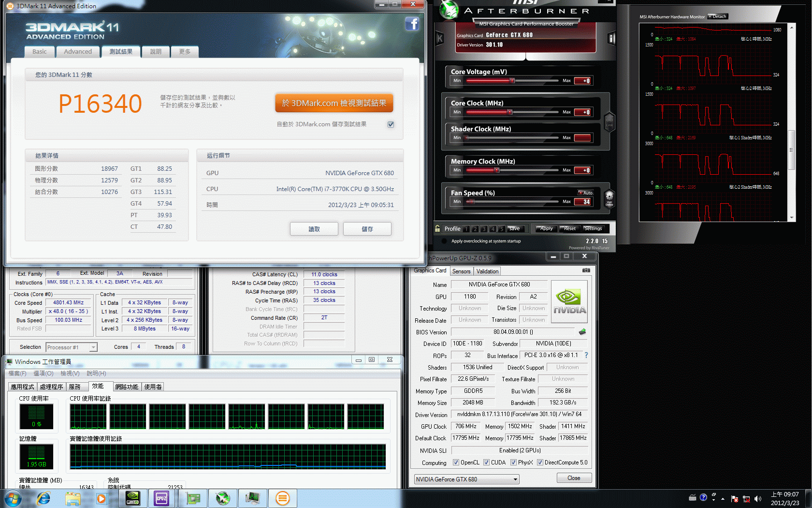Click the Action Center flag tray icon

point(734,498)
